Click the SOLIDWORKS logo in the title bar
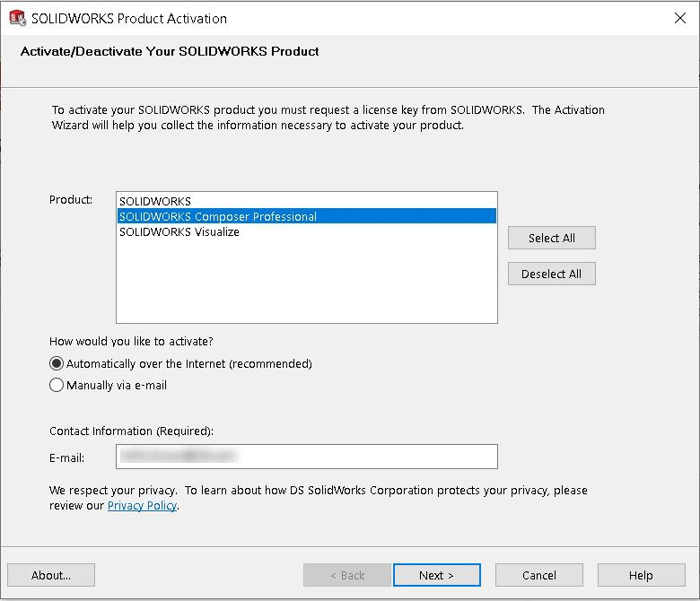700x601 pixels. [17, 18]
